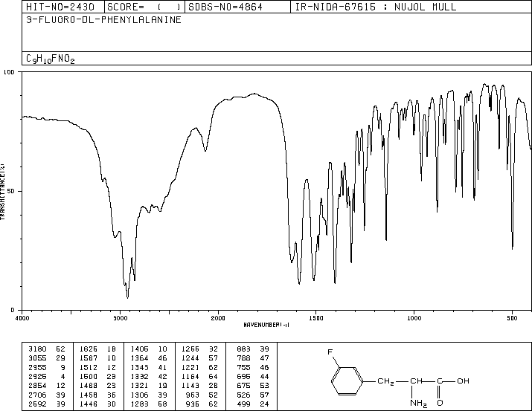This screenshot has width=532, height=411.
Task: Click the 3000 wavenumber axis label
Action: coord(120,318)
